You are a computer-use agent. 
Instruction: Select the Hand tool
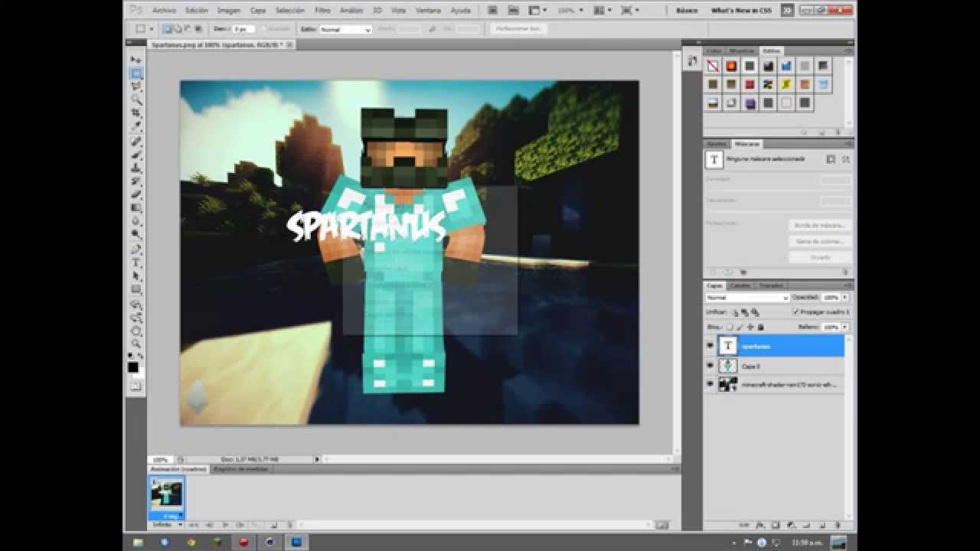[x=136, y=331]
